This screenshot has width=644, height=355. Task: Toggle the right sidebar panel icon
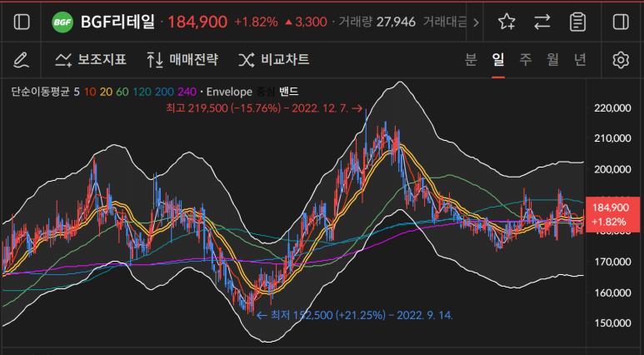[621, 22]
